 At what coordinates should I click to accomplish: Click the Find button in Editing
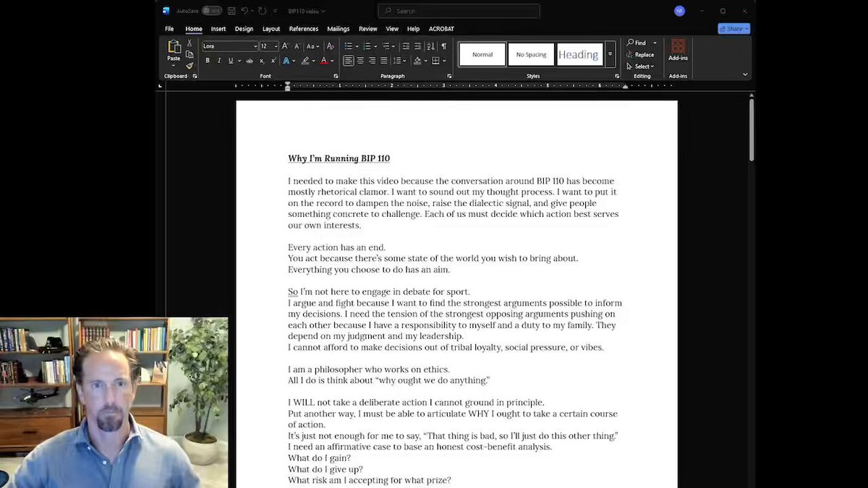(x=637, y=43)
